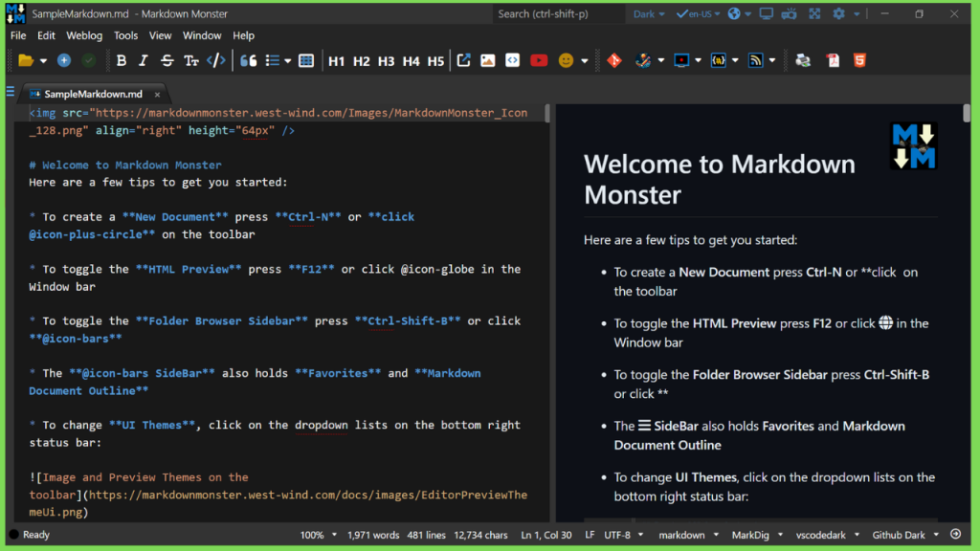Toggle HTML preview using the title-bar globe icon
This screenshot has height=551, width=980.
tap(734, 13)
